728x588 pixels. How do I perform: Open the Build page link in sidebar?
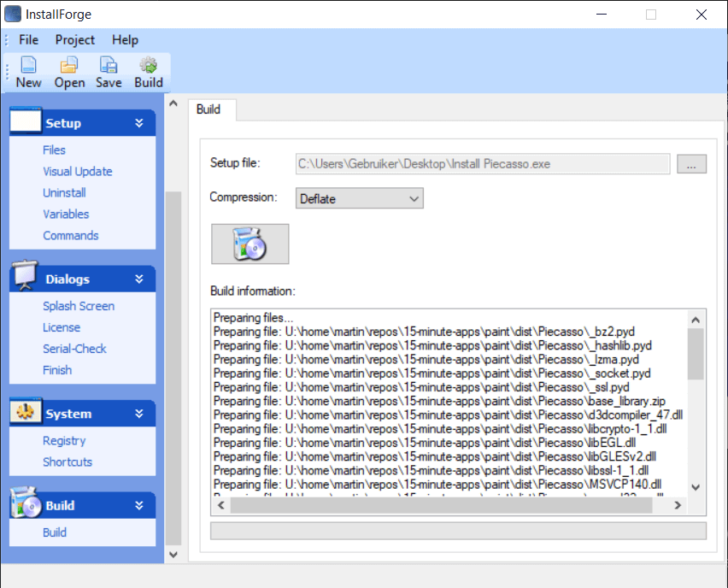point(55,532)
